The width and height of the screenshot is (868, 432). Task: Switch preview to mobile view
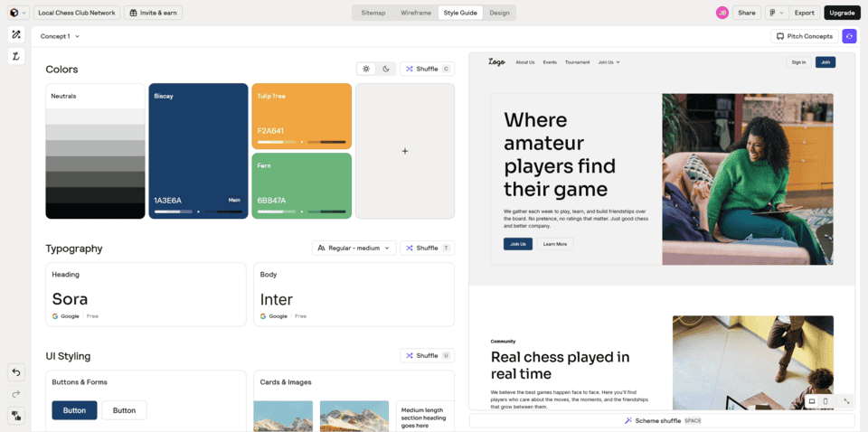point(826,401)
